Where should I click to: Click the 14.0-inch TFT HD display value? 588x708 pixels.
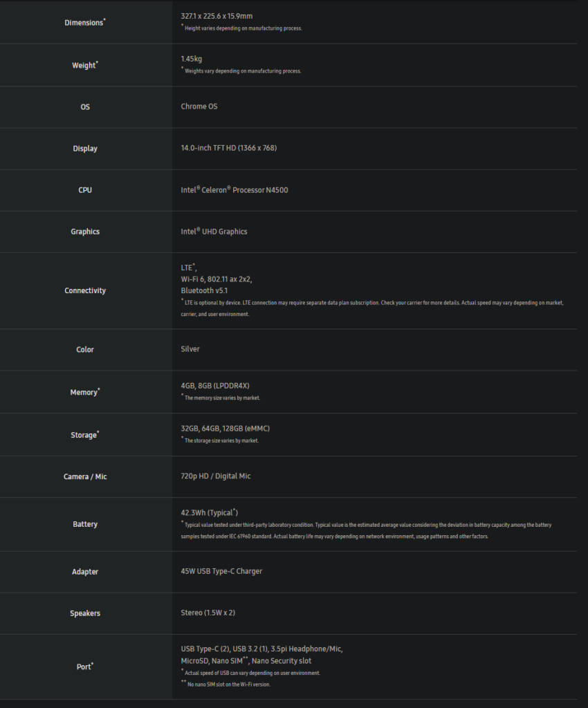pyautogui.click(x=228, y=148)
